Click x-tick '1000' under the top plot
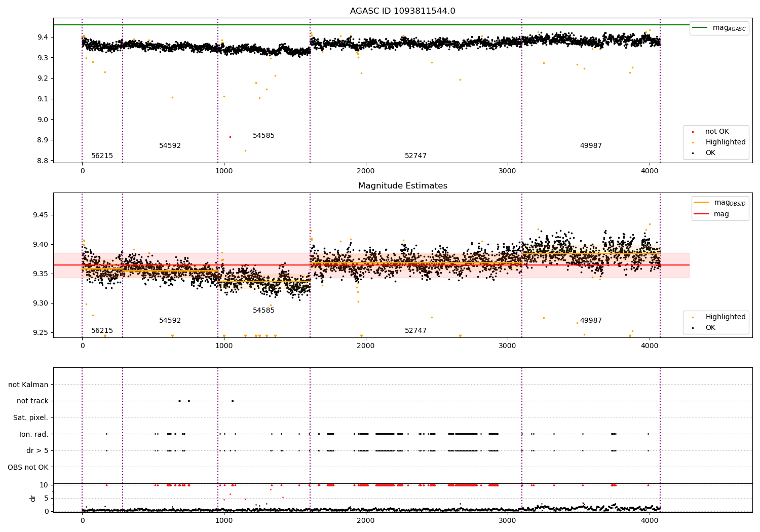 224,171
